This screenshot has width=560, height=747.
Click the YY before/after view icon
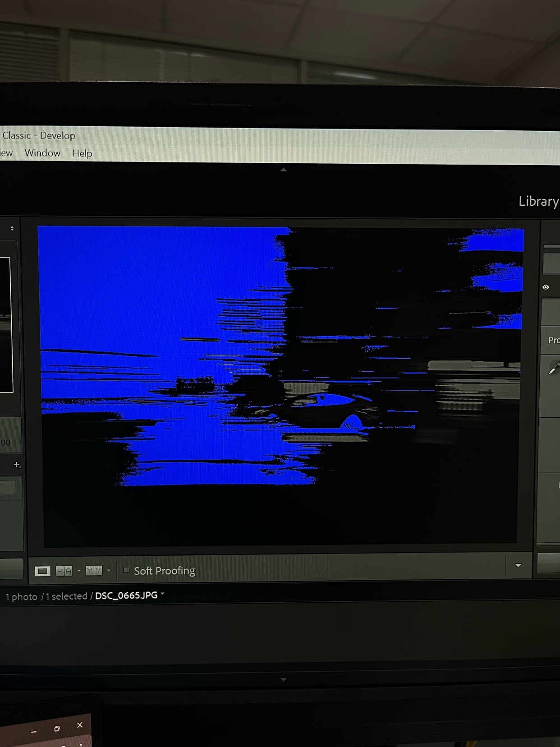coord(94,571)
